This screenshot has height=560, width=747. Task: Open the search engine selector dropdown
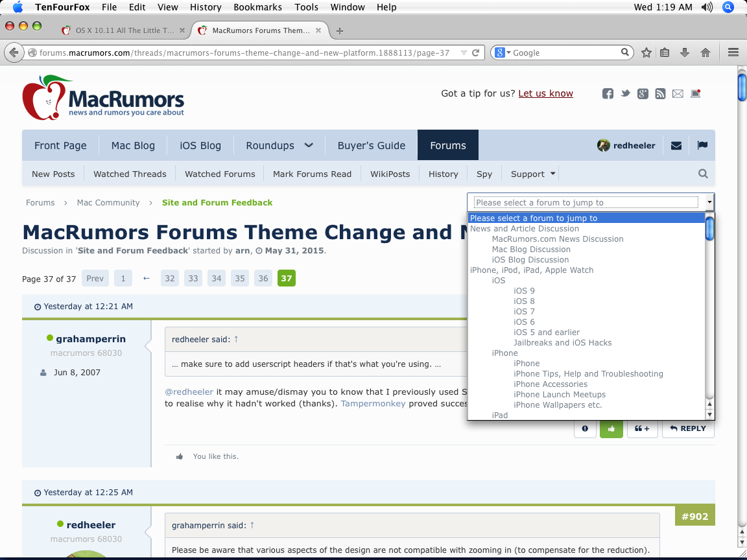[502, 53]
